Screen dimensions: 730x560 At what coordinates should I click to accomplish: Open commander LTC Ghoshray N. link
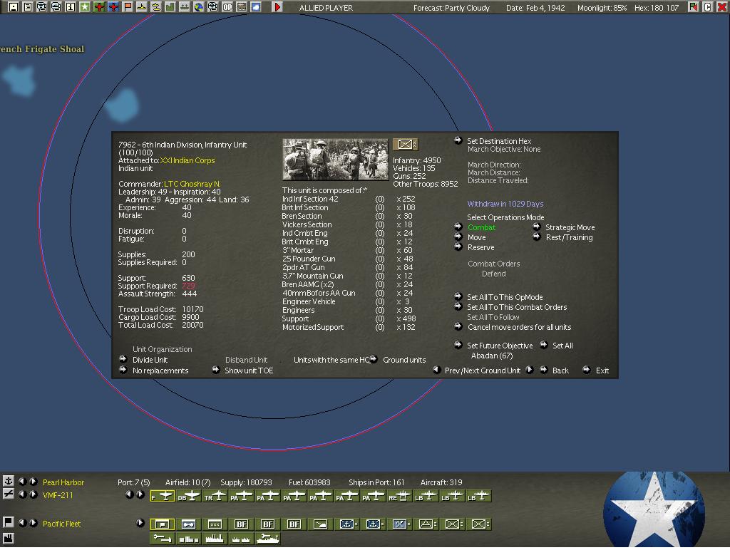click(192, 184)
